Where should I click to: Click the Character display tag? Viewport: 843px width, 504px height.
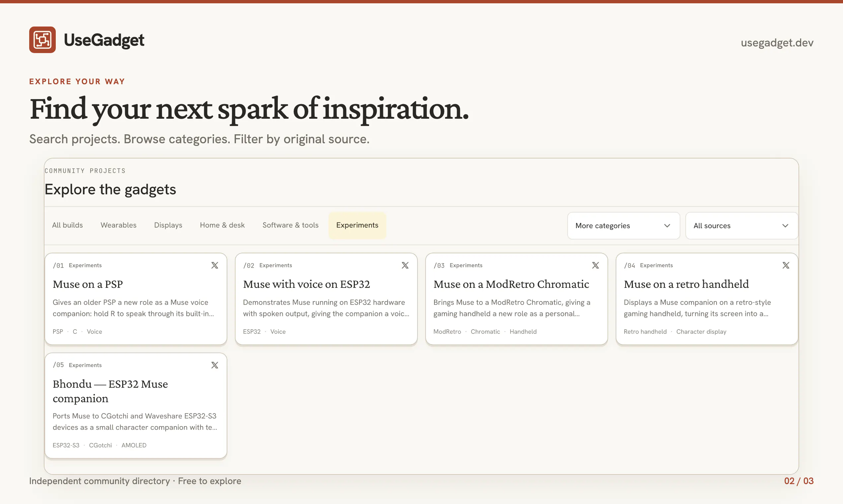point(701,332)
